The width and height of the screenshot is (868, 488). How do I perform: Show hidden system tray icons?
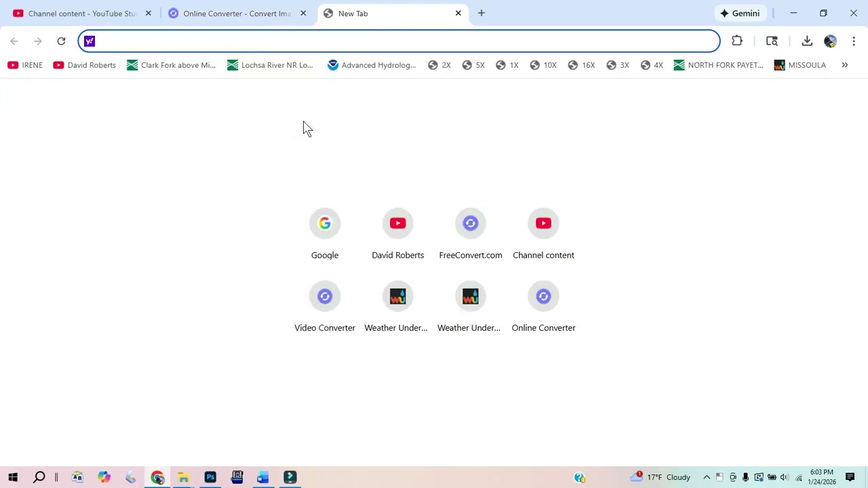coord(707,477)
